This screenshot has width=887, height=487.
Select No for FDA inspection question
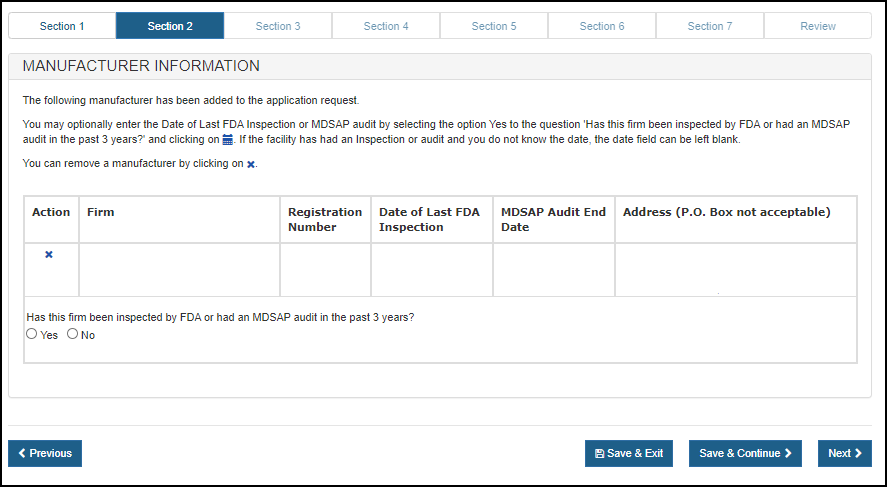click(x=72, y=335)
